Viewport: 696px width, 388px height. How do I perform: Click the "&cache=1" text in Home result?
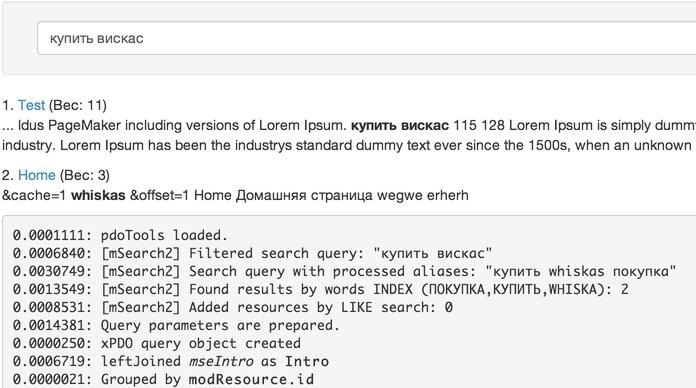pos(34,195)
